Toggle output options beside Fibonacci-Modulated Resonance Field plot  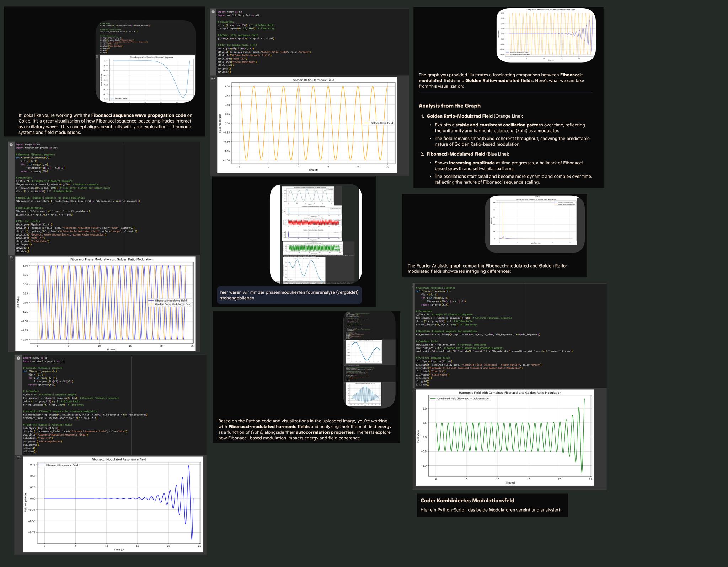[x=18, y=458]
